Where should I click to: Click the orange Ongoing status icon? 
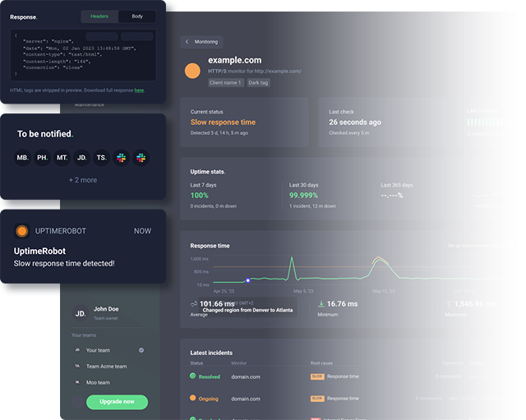click(193, 399)
